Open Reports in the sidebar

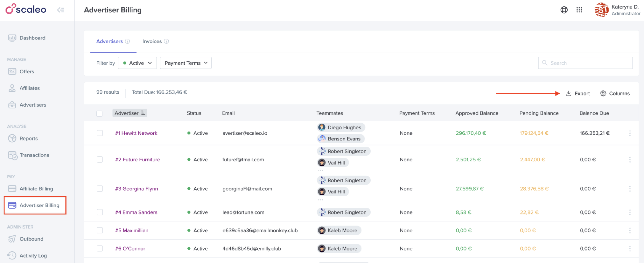(x=23, y=138)
